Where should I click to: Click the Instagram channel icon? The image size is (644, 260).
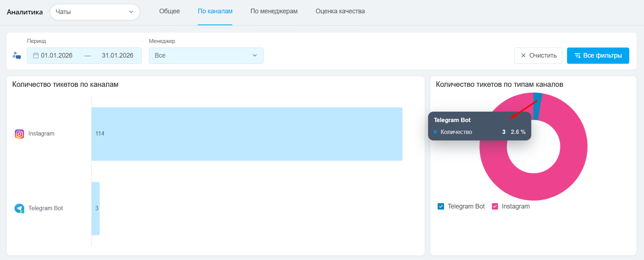tap(19, 134)
